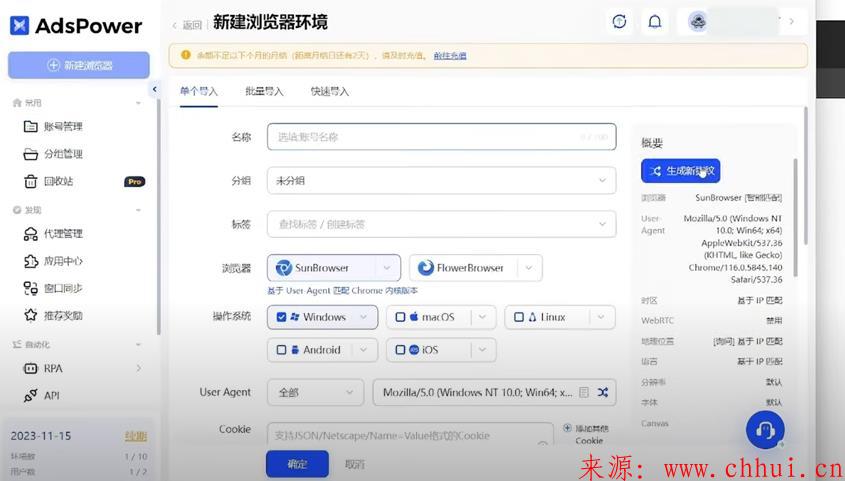The width and height of the screenshot is (845, 481).
Task: Click the 续期 link beside the date
Action: tap(136, 436)
